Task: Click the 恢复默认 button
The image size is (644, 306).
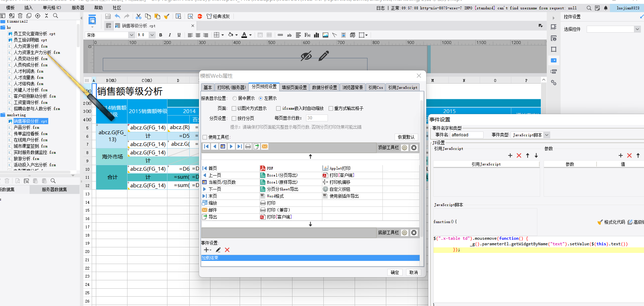Action: click(x=406, y=137)
